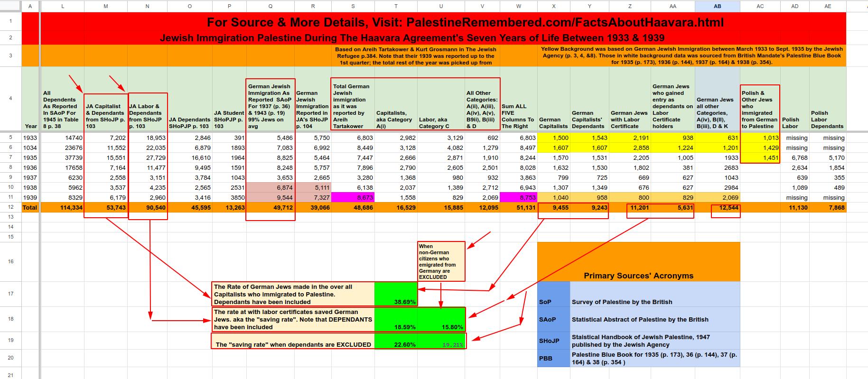Select column header L

tap(63, 6)
